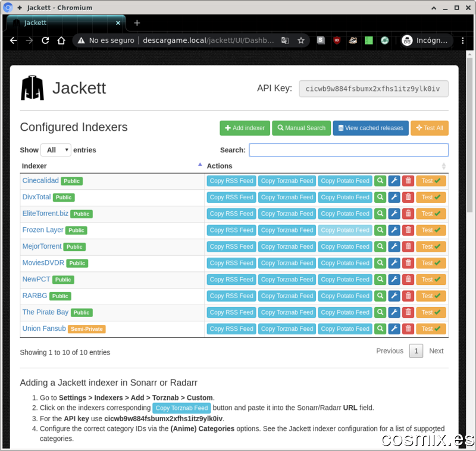Open the Cinecalidad indexer link
The width and height of the screenshot is (476, 451).
pyautogui.click(x=40, y=180)
